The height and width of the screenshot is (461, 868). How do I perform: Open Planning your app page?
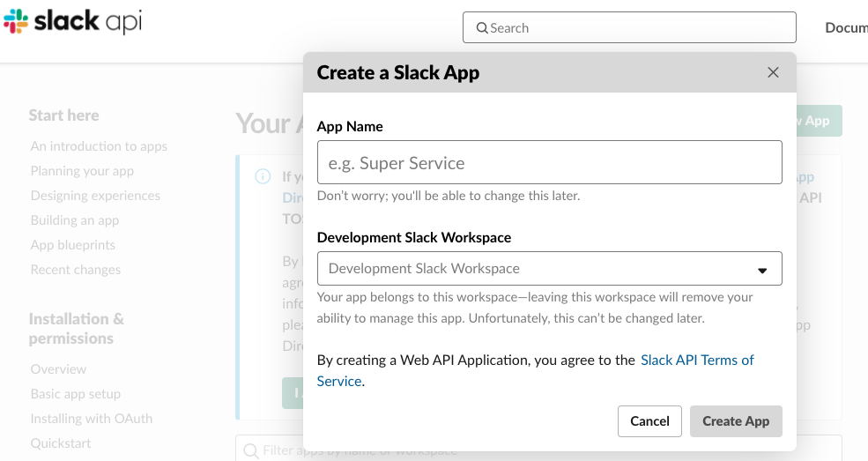pos(82,171)
